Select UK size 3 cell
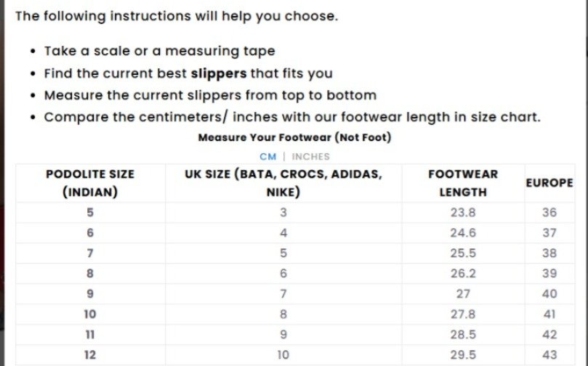Viewport: 588px width, 366px height. click(x=283, y=213)
